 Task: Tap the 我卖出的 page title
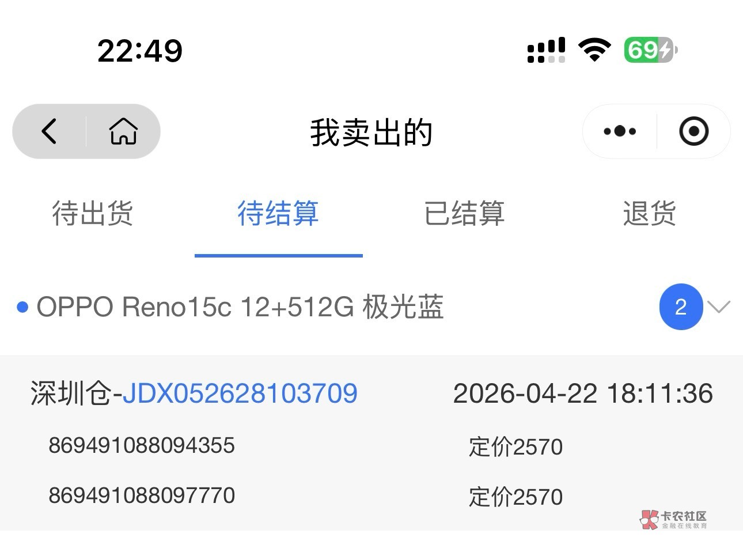[x=371, y=132]
